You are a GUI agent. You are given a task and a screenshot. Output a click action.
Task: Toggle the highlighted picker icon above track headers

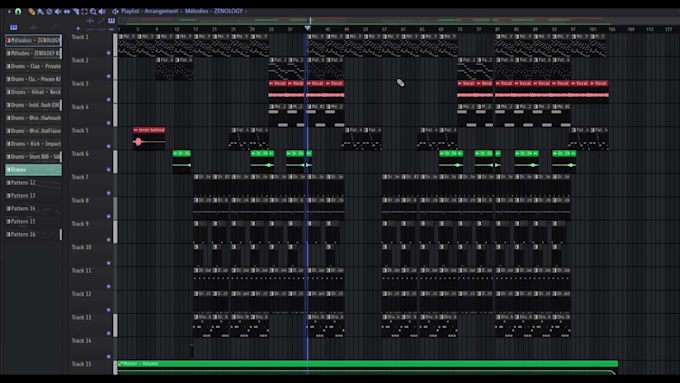pos(111,20)
